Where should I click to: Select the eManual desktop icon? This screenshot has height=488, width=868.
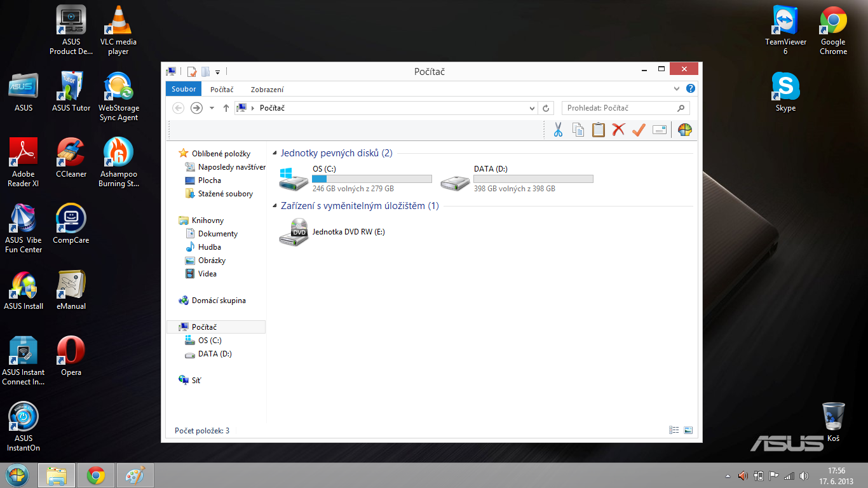pos(71,290)
